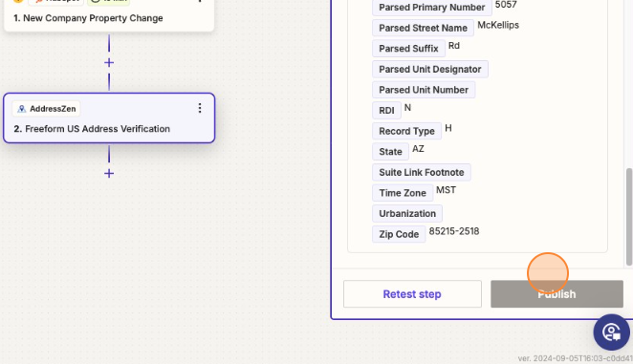The image size is (633, 364).
Task: Click the Rd suffix value
Action: click(x=454, y=46)
